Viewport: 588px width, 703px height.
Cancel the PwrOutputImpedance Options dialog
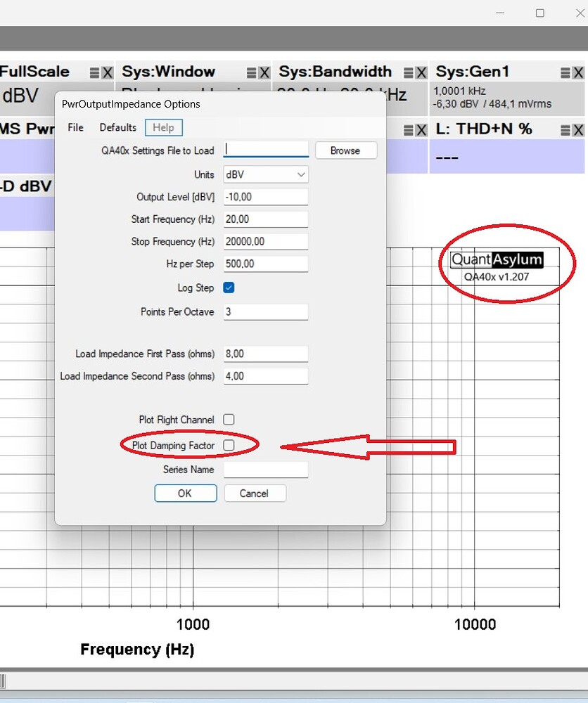pos(255,494)
